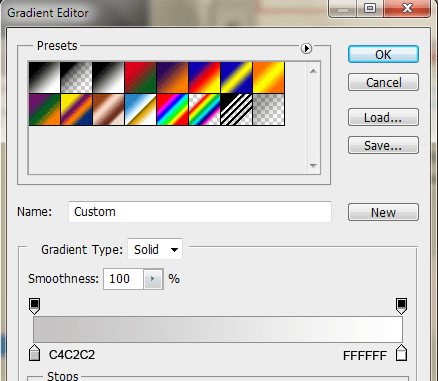The image size is (438, 381).
Task: Select the right FFFFFF color stop
Action: [x=401, y=353]
